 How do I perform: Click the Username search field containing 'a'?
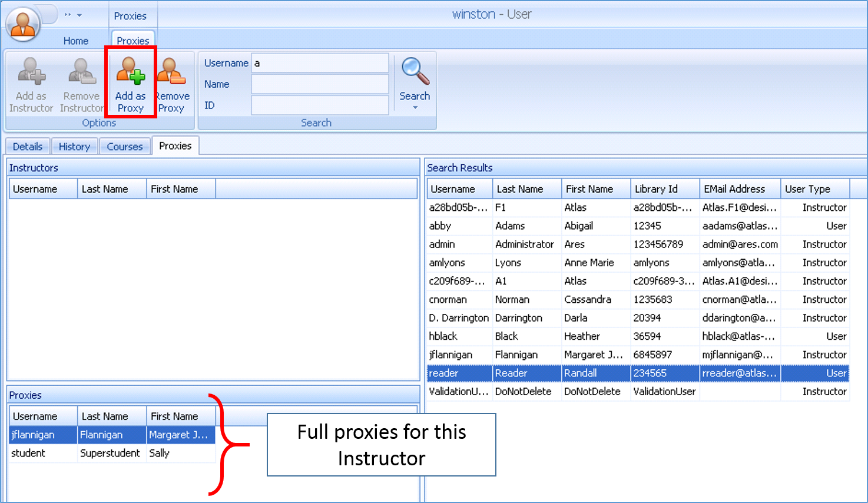(320, 62)
